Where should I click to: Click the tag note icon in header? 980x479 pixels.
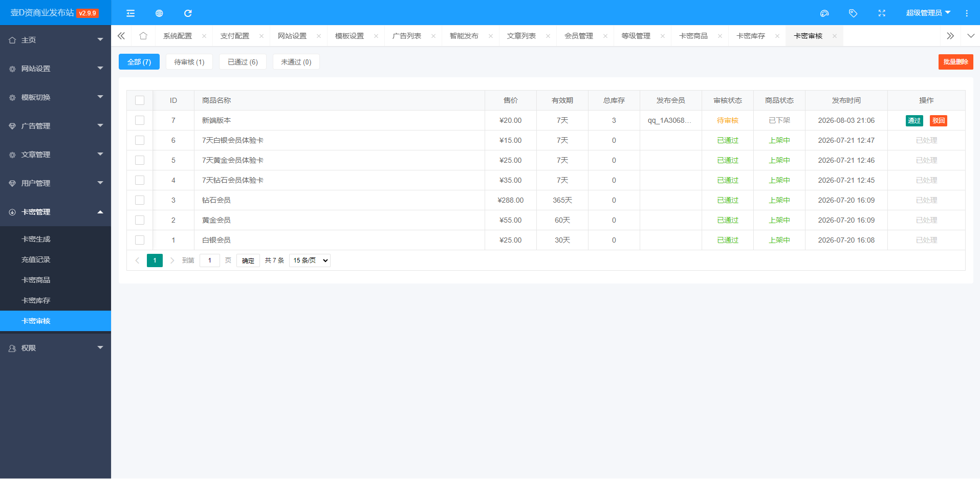click(853, 13)
